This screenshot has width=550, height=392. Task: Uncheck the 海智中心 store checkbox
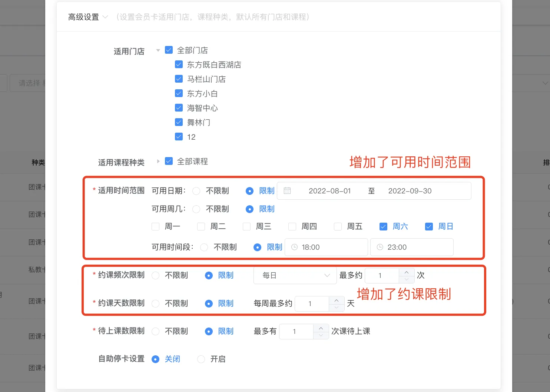pos(179,108)
